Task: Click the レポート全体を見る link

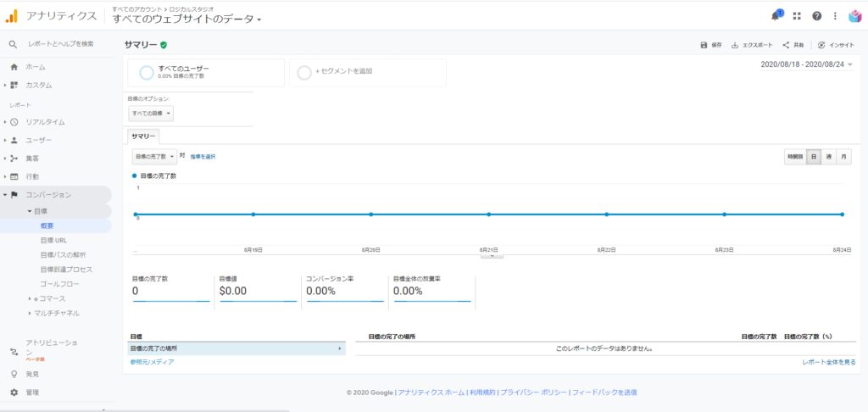Action: coord(829,362)
